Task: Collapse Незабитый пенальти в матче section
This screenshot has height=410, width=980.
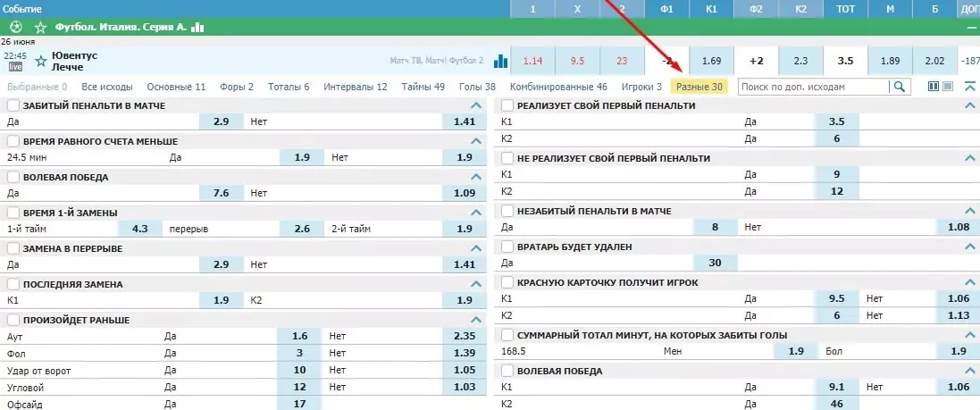Action: 971,211
